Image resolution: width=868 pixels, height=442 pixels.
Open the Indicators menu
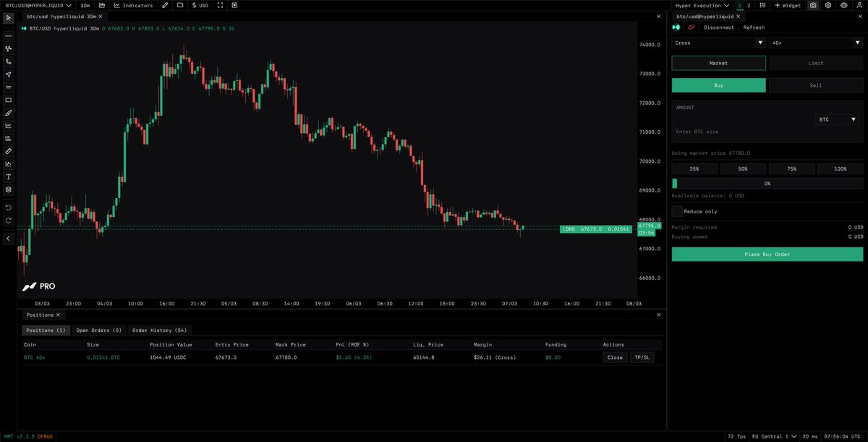pos(134,5)
